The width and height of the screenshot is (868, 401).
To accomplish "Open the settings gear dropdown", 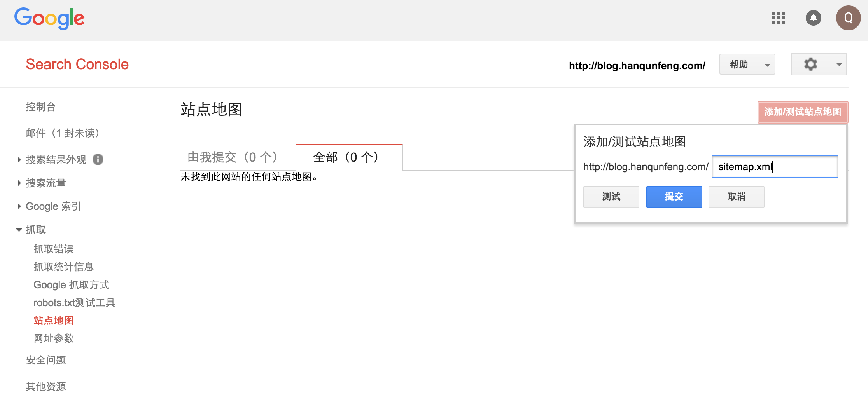I will (819, 64).
